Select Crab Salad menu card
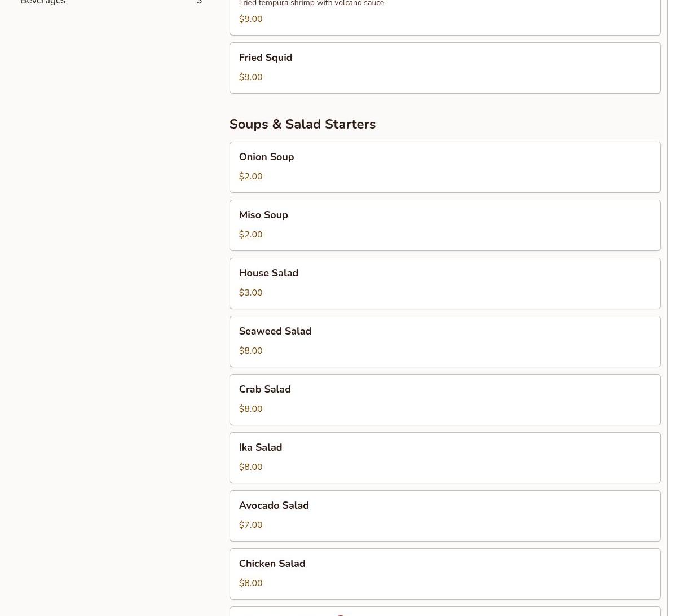Image resolution: width=679 pixels, height=616 pixels. point(445,399)
